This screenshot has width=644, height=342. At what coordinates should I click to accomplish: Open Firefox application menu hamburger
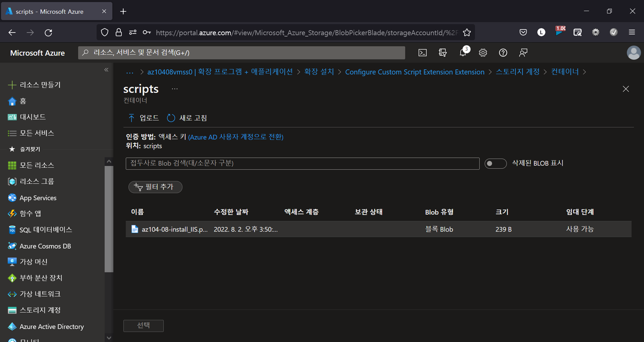(632, 32)
